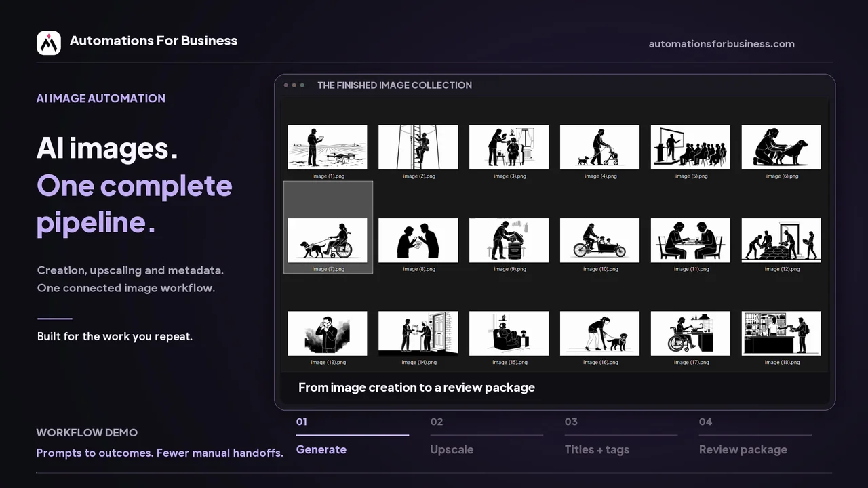Screen dimensions: 868x488
Task: Open the image (6).png thumbnail
Action: click(782, 147)
